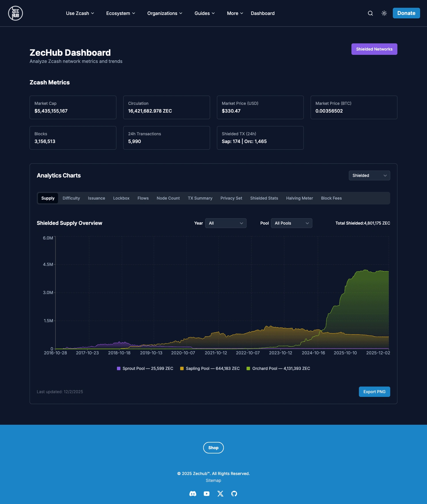Viewport: 427px width, 504px height.
Task: Click the Sprout Pool purple legend swatch
Action: (119, 368)
